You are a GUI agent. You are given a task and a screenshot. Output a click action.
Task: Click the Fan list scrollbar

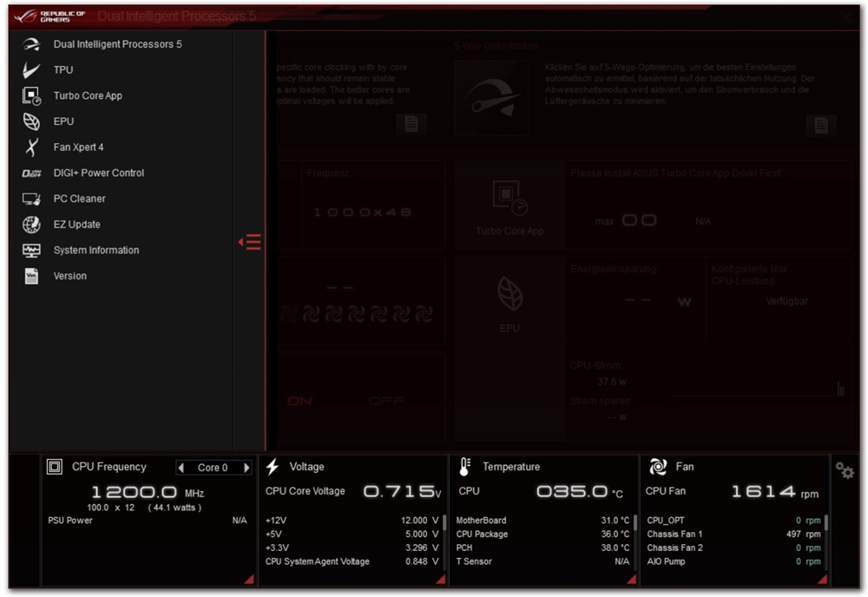826,523
